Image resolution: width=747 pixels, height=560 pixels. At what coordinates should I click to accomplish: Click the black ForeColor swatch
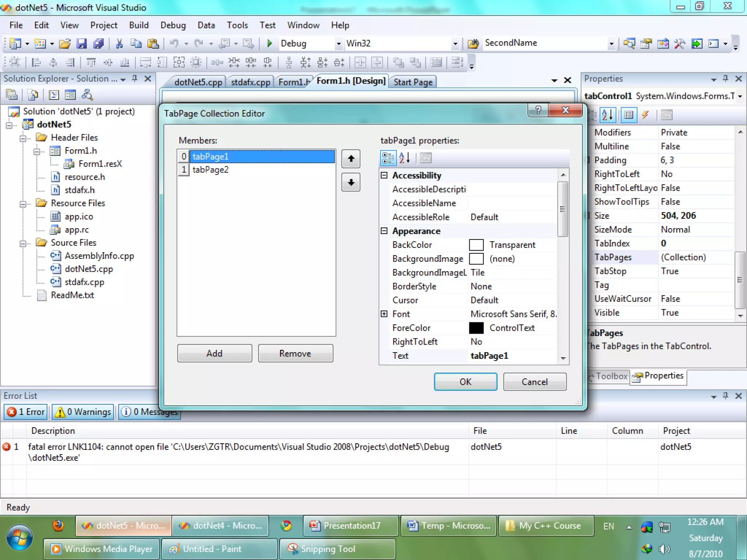click(476, 328)
